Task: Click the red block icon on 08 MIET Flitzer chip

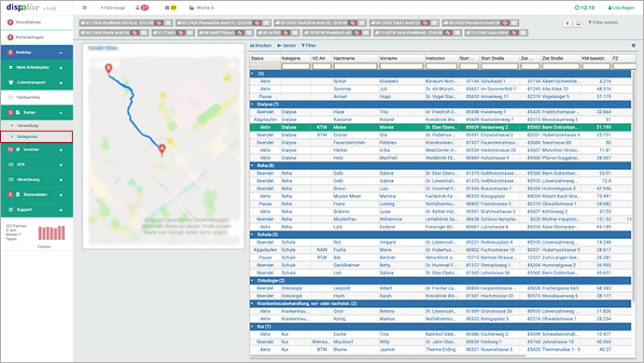Action: 240,33
